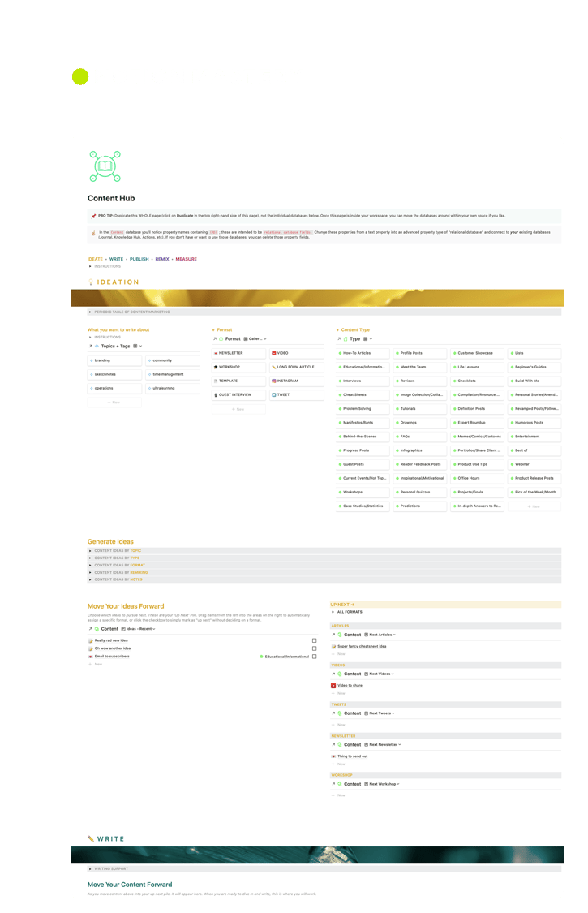Jump to the MEASURE section link
Image resolution: width=588 pixels, height=913 pixels.
(187, 259)
